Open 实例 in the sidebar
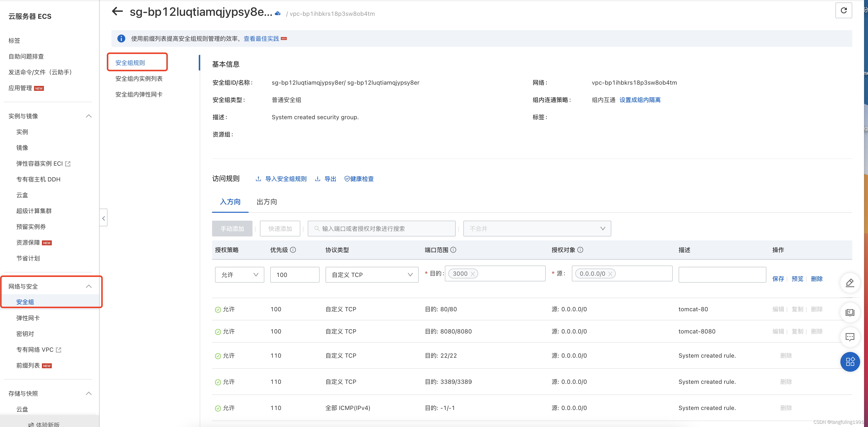The width and height of the screenshot is (868, 427). [22, 132]
